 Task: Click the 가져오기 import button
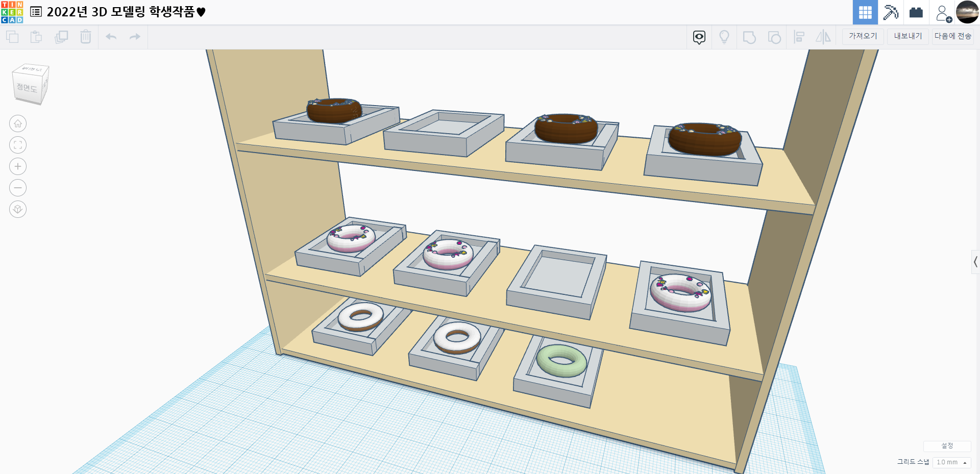863,36
